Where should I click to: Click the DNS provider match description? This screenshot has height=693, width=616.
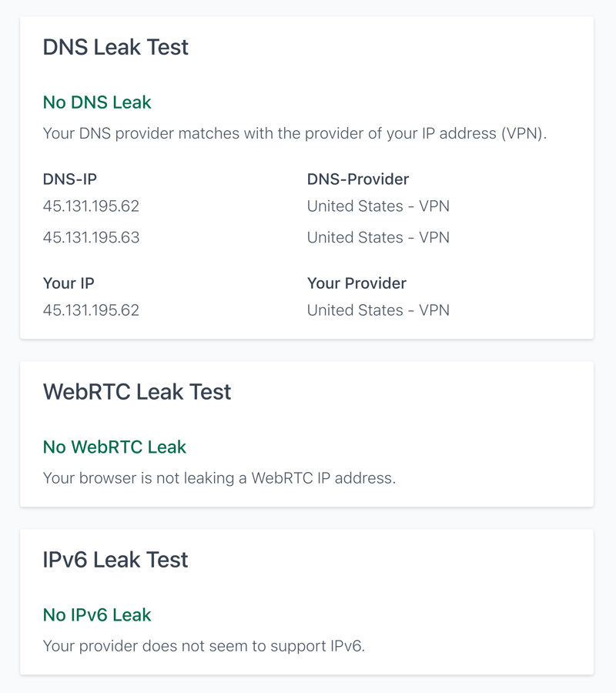pos(295,133)
